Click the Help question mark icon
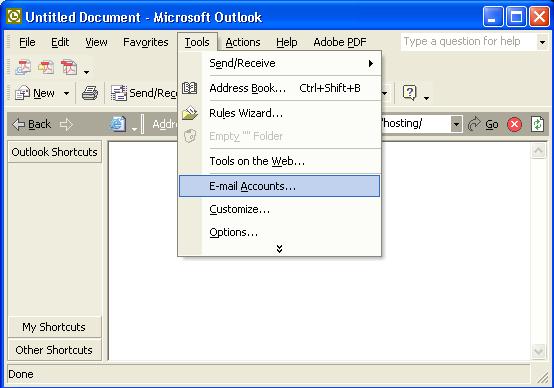Image resolution: width=554 pixels, height=388 pixels. 409,93
